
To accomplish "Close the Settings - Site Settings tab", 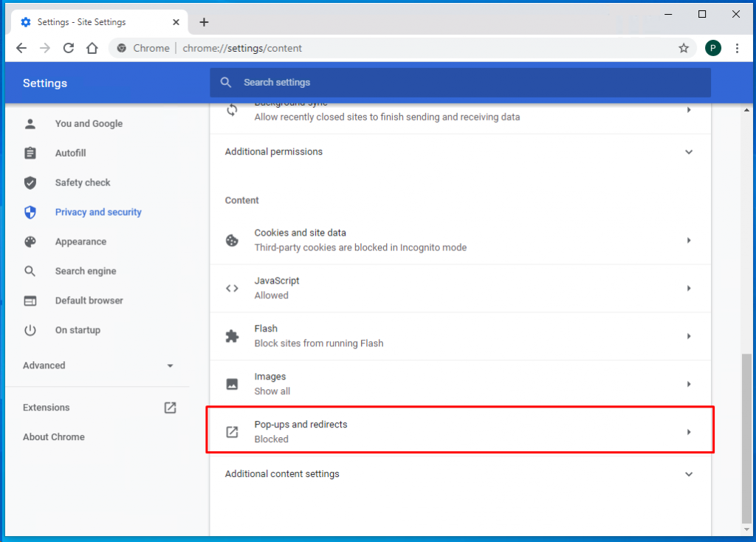I will coord(176,22).
